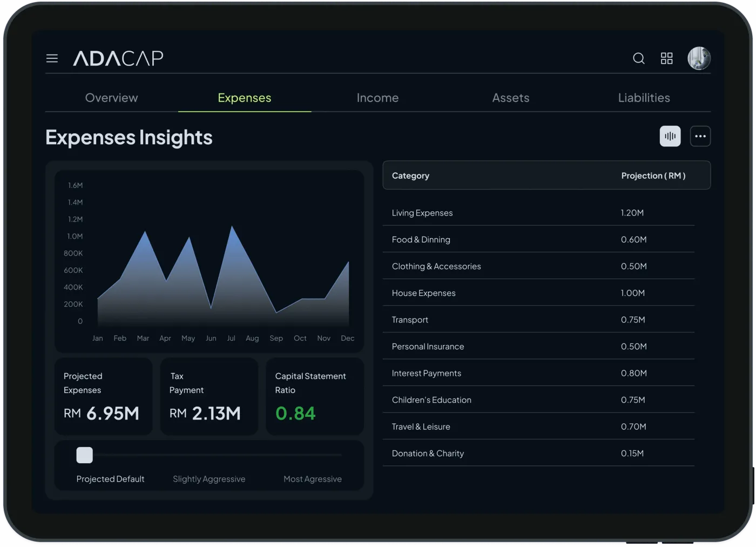Open the three-dots more options menu

700,136
